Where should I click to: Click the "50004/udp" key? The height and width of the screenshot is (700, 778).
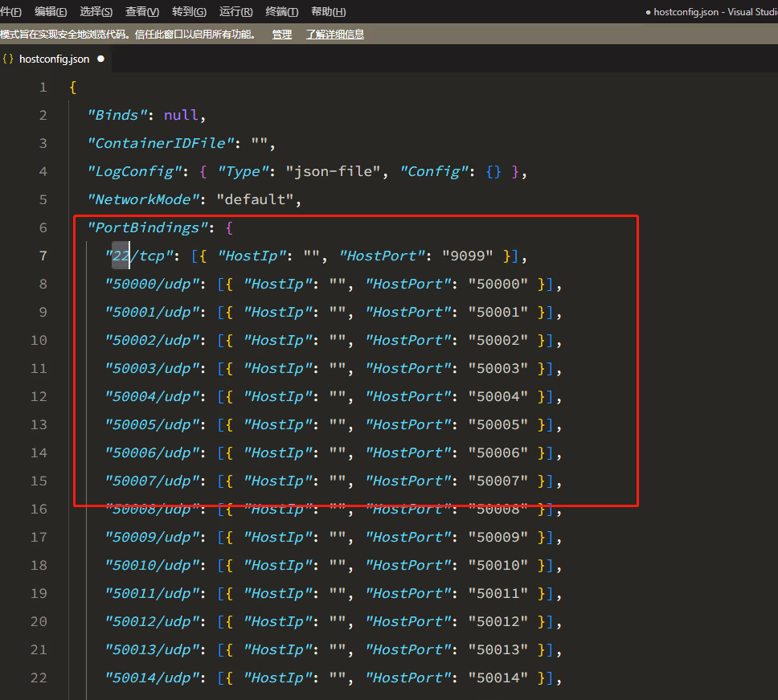[152, 396]
